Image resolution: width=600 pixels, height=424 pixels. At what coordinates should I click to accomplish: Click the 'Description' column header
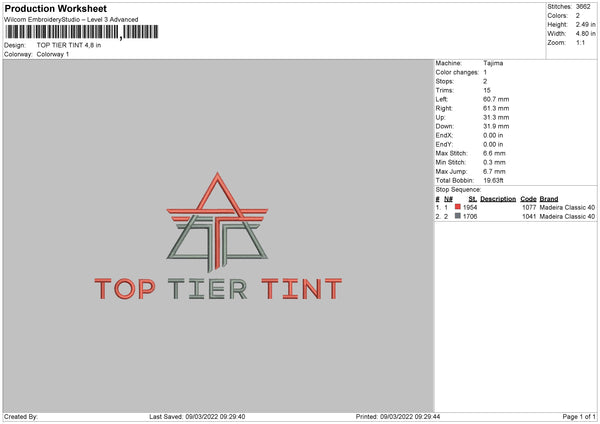click(498, 199)
